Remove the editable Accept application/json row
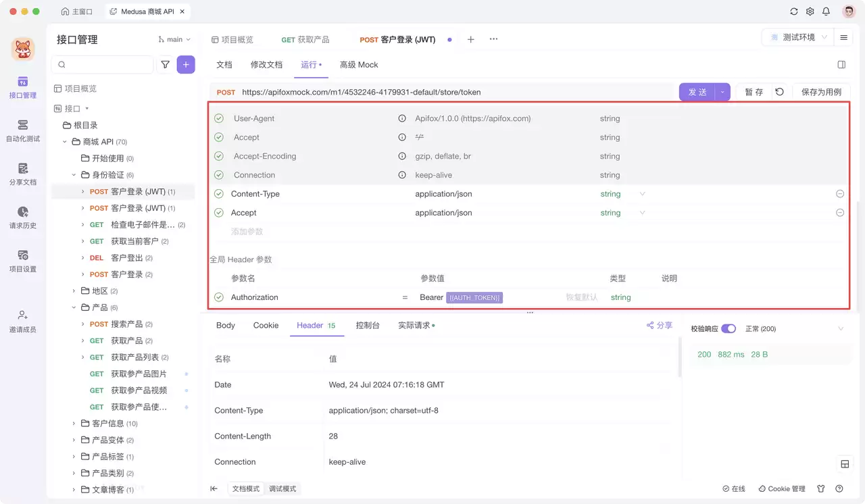 tap(840, 213)
